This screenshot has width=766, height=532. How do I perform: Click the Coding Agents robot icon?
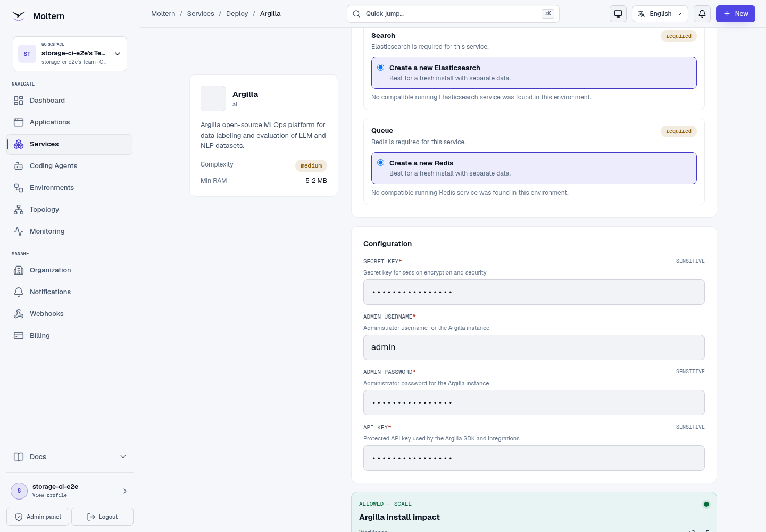19,166
